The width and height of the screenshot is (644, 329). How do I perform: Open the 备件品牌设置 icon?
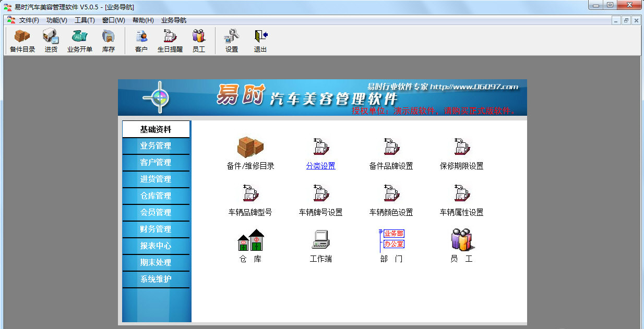pyautogui.click(x=391, y=147)
